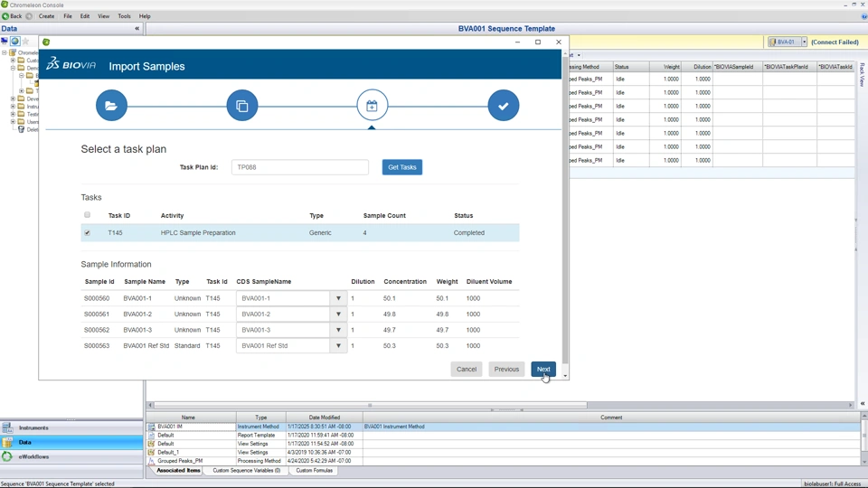Image resolution: width=868 pixels, height=488 pixels.
Task: Open CDS SampleName dropdown for BVA001 Ref Std
Action: (338, 346)
